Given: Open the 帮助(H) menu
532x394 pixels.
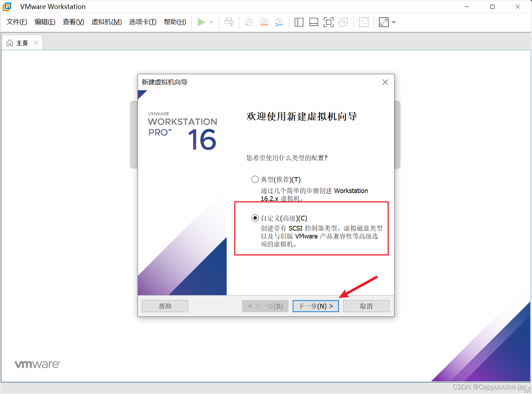Looking at the screenshot, I should 175,22.
